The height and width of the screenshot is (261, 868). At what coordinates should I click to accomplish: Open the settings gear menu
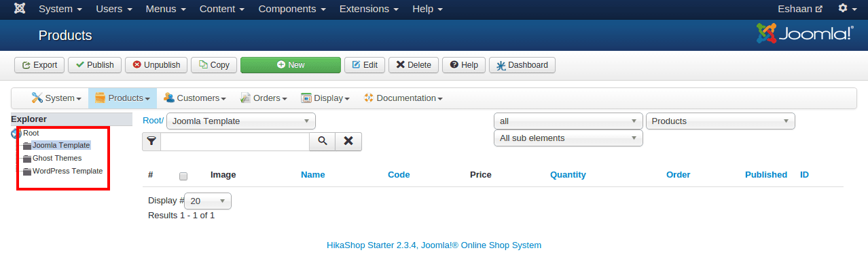click(846, 9)
